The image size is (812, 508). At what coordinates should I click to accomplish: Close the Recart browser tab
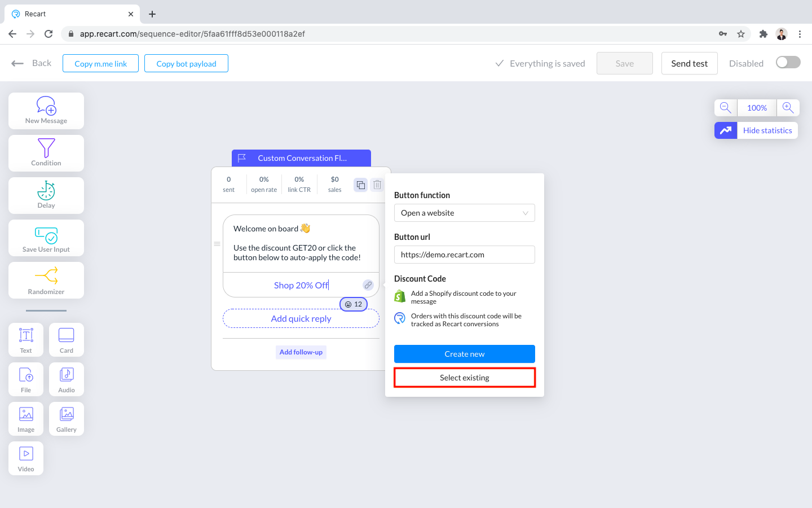tap(131, 14)
